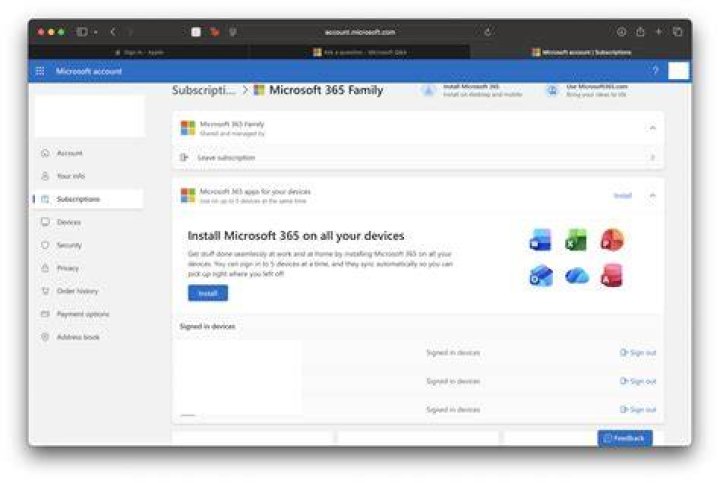The width and height of the screenshot is (720, 483).
Task: Open the Feedback button
Action: coord(624,438)
